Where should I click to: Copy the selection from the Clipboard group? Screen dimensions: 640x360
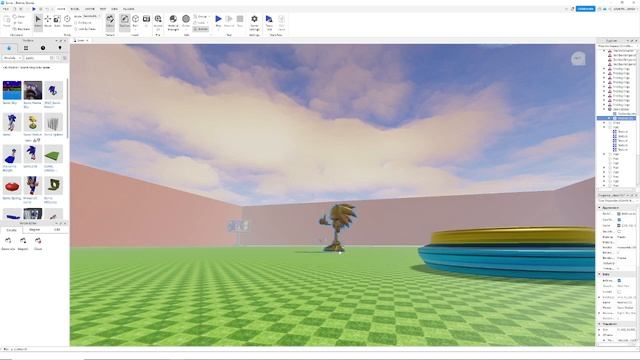pyautogui.click(x=19, y=17)
